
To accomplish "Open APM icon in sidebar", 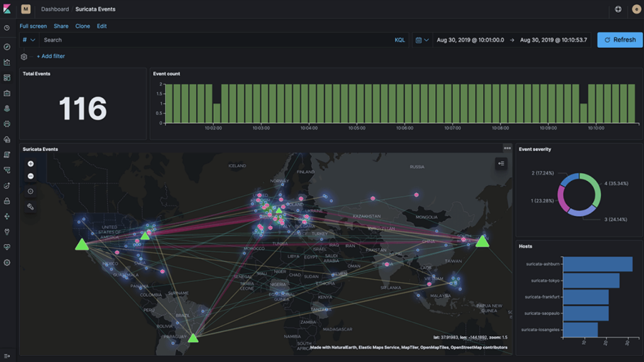I will click(x=7, y=170).
